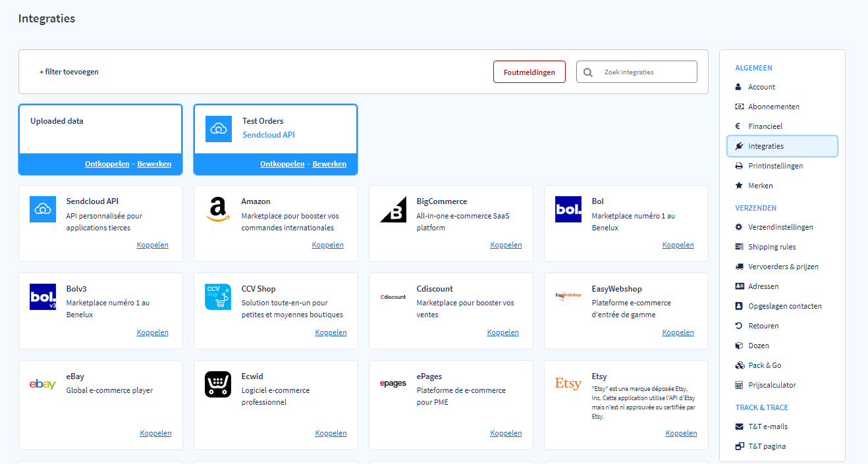Click Koppelen for Sendcloud API card

[153, 245]
